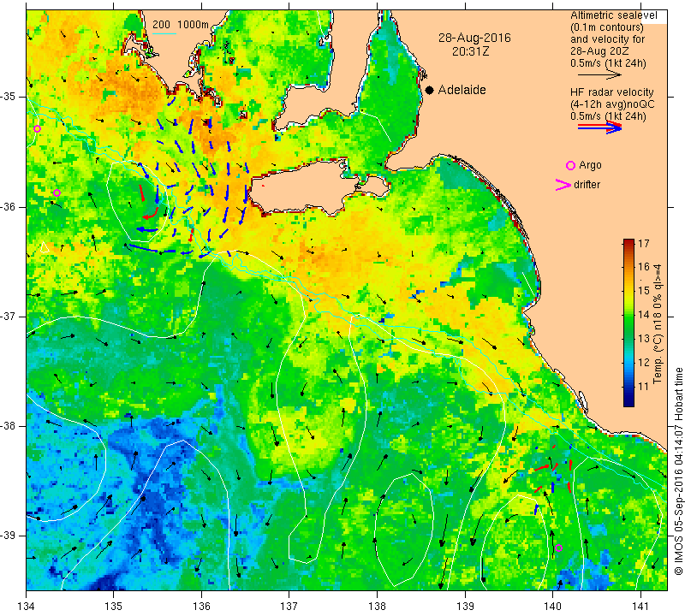Click the IMOS copyright timestamp text

[x=678, y=471]
